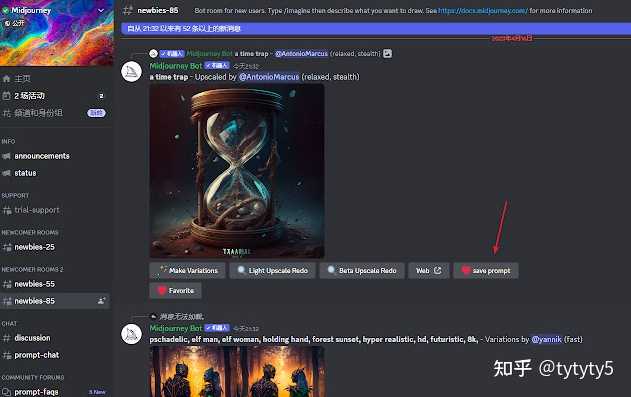This screenshot has height=397, width=631.
Task: Click add-member icon on newbies-85
Action: click(x=101, y=301)
